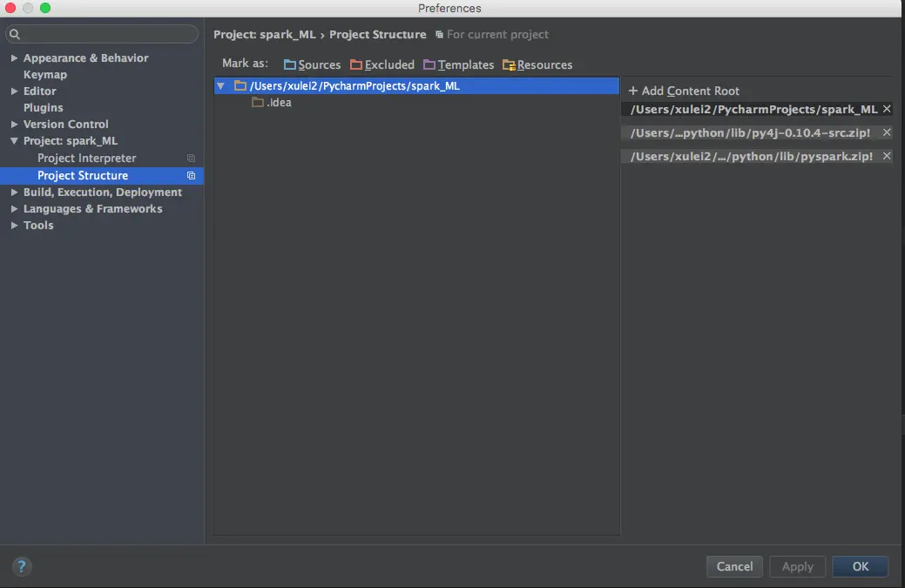This screenshot has width=905, height=588.
Task: Collapse the spark_ML root folder triangle
Action: [220, 86]
